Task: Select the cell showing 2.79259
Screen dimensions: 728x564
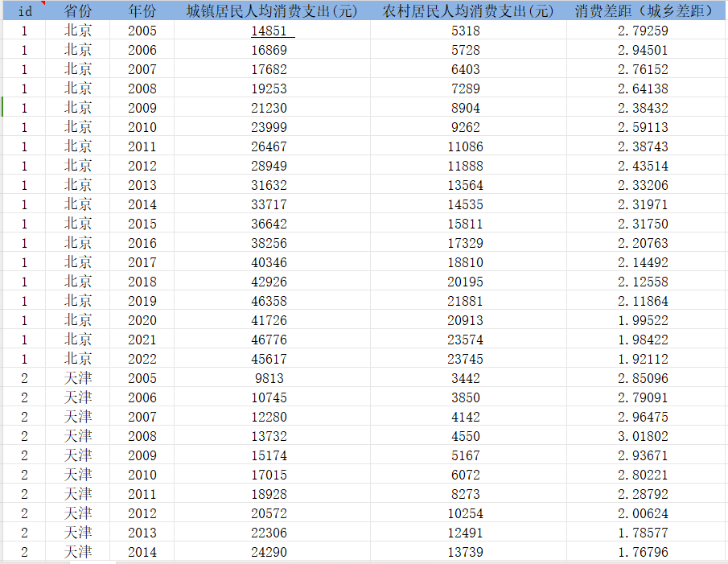Action: [643, 31]
